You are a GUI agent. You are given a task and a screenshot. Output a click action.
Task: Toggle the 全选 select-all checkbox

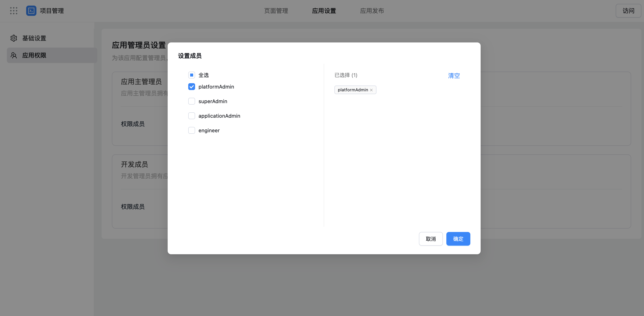click(191, 75)
